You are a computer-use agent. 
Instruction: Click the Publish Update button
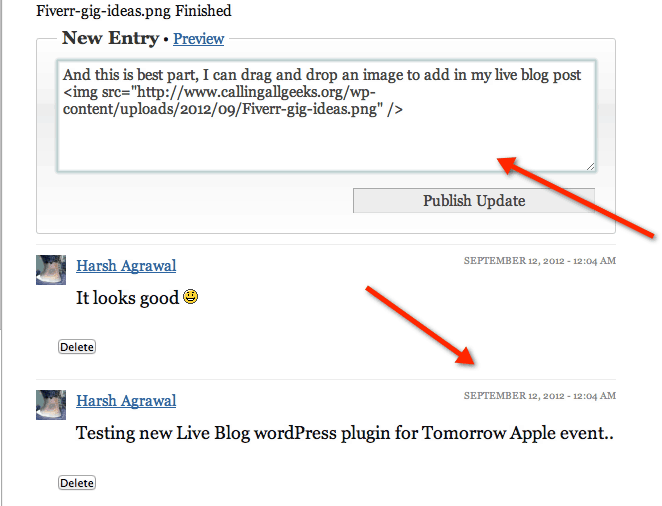(474, 200)
